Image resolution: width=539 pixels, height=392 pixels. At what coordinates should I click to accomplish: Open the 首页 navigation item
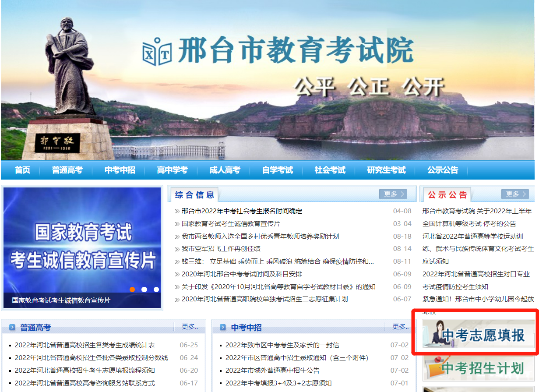pyautogui.click(x=22, y=170)
